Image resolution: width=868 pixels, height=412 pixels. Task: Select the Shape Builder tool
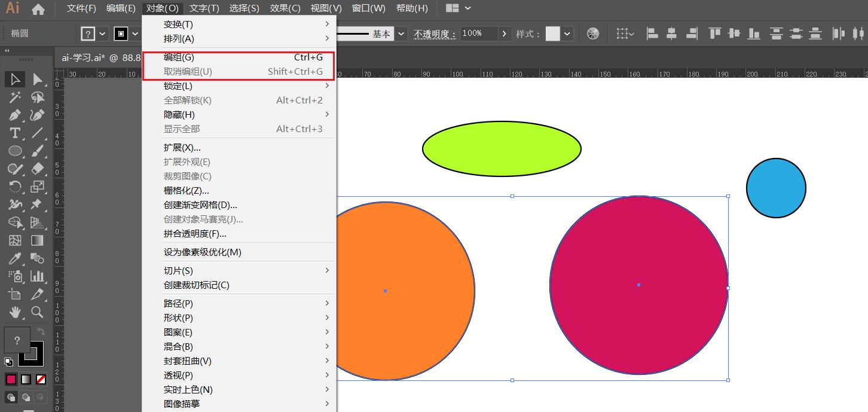point(16,222)
